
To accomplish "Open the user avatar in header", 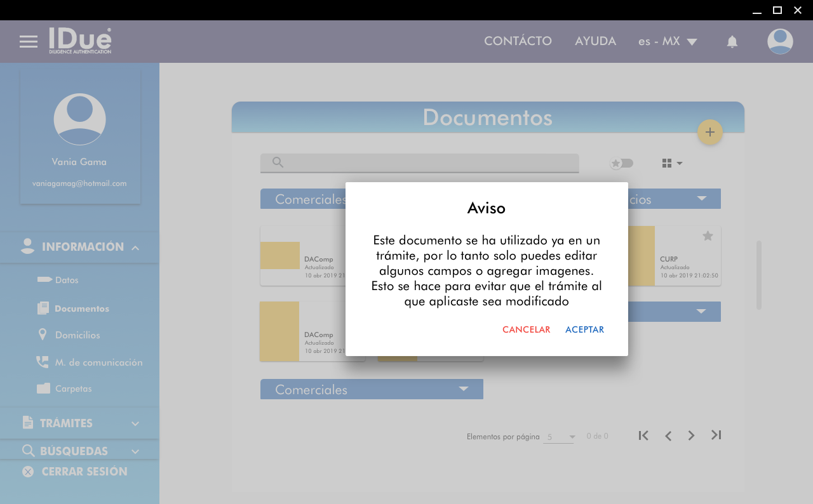I will click(x=780, y=42).
